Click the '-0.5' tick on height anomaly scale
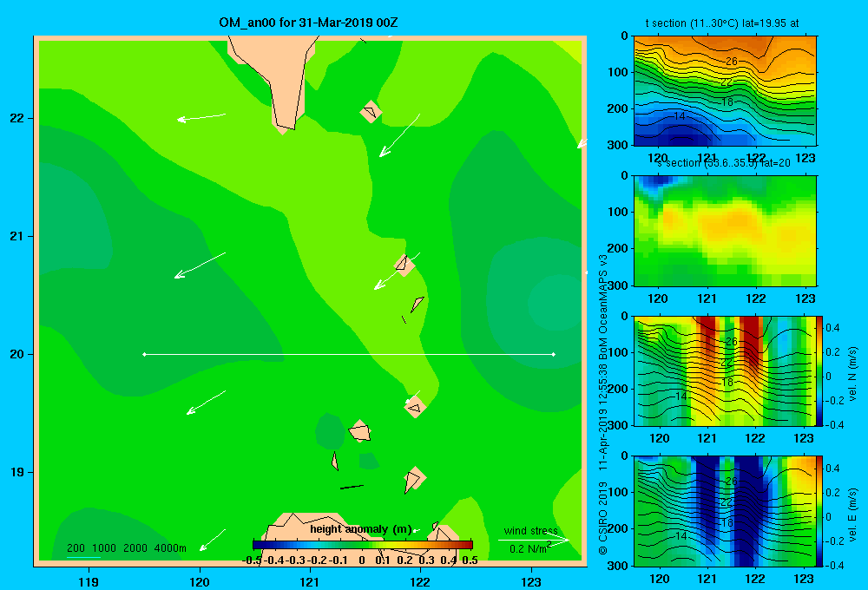The image size is (868, 590). point(252,560)
